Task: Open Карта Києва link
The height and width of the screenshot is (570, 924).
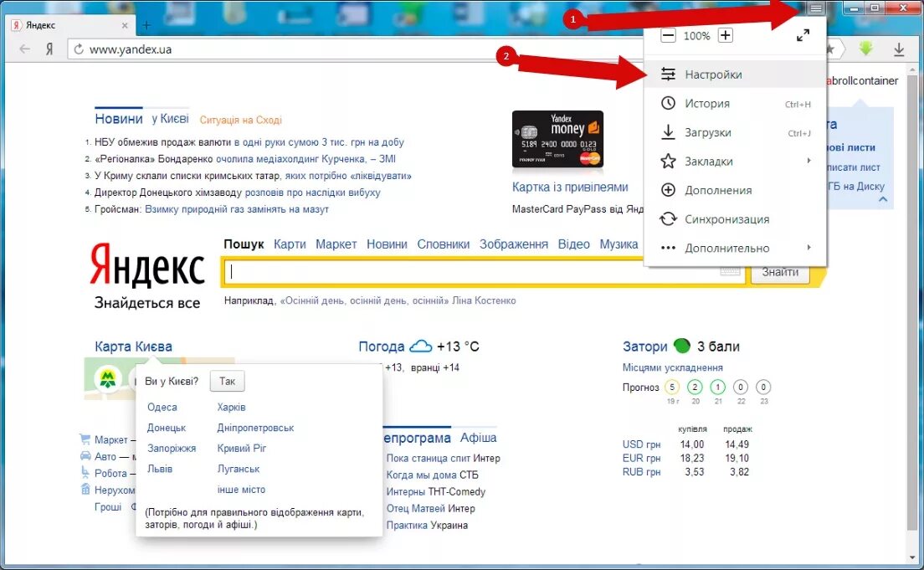Action: [133, 347]
